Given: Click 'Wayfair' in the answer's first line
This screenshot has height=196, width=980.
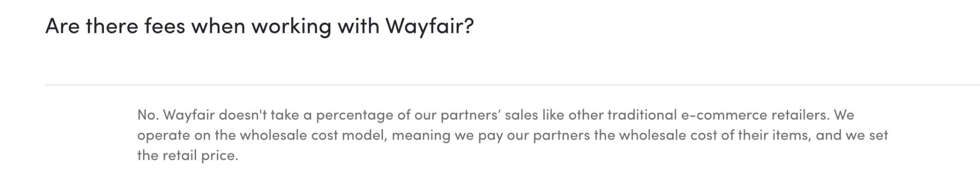Looking at the screenshot, I should point(189,115).
